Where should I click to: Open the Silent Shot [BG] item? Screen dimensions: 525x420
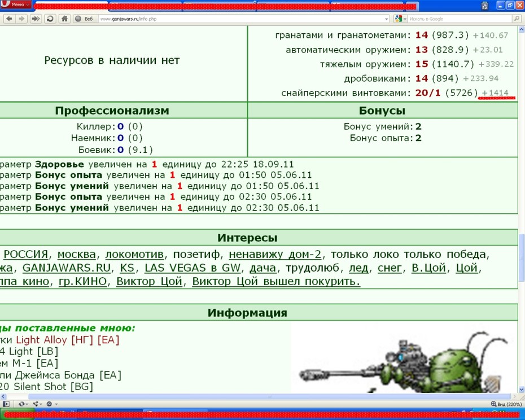[x=53, y=387]
